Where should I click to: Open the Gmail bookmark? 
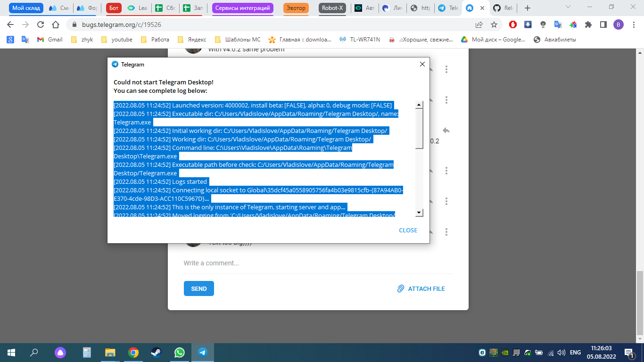point(50,40)
